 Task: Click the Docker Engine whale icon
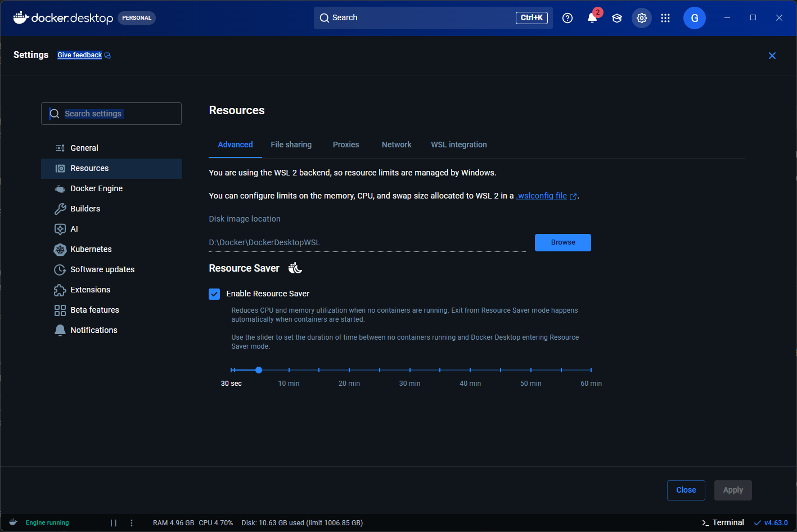tap(60, 189)
